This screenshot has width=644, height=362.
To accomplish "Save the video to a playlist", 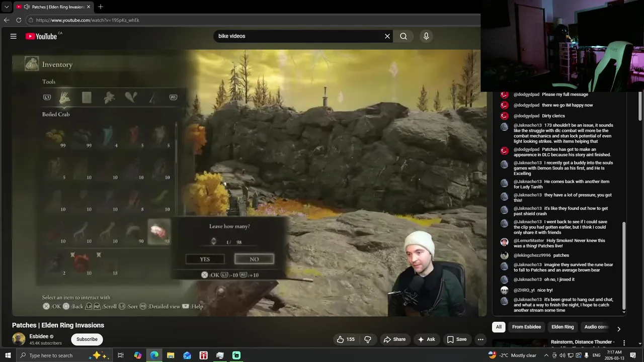I will click(x=457, y=339).
